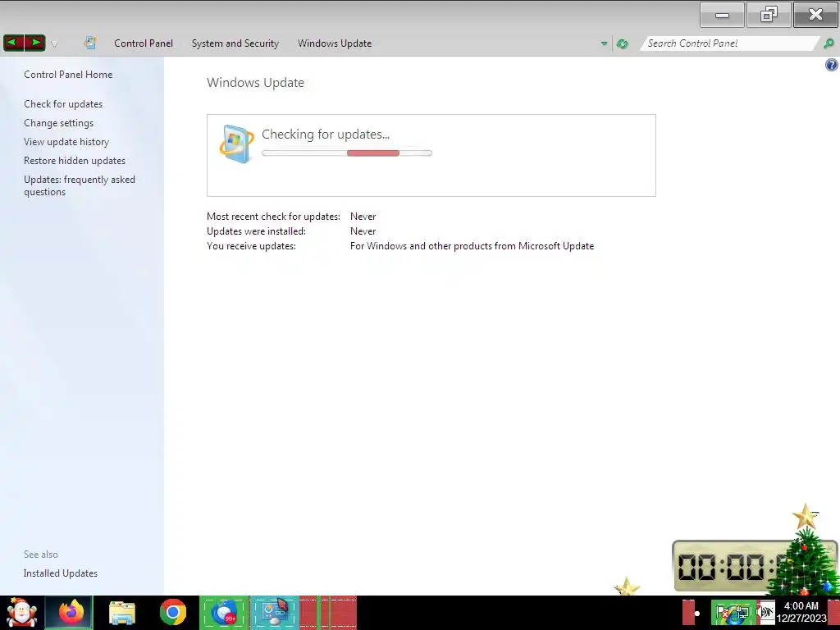Navigate to Control Panel breadcrumb
Screen dimensions: 840x630
click(x=144, y=43)
